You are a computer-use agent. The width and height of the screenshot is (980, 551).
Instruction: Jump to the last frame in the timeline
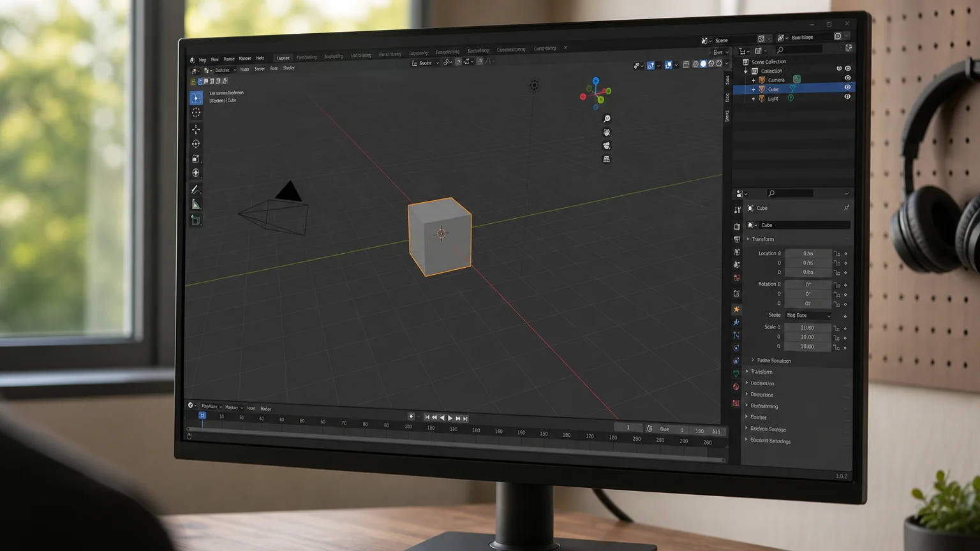pyautogui.click(x=466, y=419)
